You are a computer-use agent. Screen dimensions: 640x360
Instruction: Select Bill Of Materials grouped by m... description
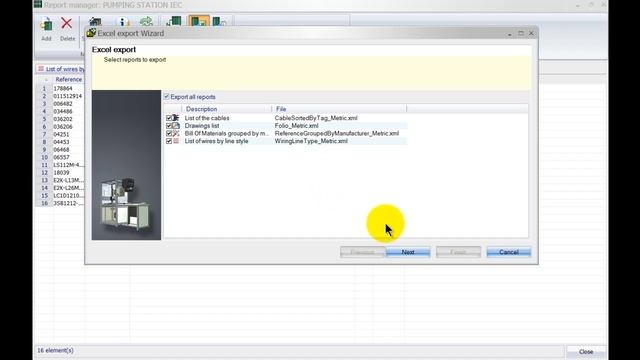tap(227, 133)
